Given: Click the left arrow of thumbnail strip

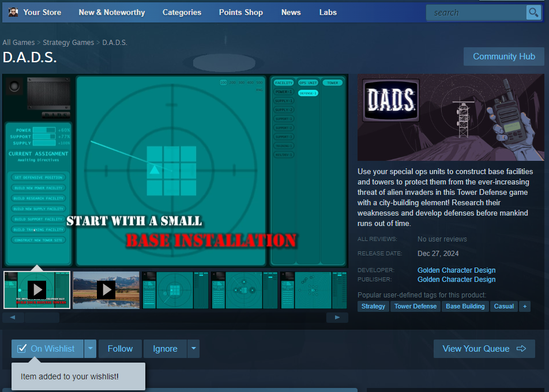Looking at the screenshot, I should click(13, 318).
